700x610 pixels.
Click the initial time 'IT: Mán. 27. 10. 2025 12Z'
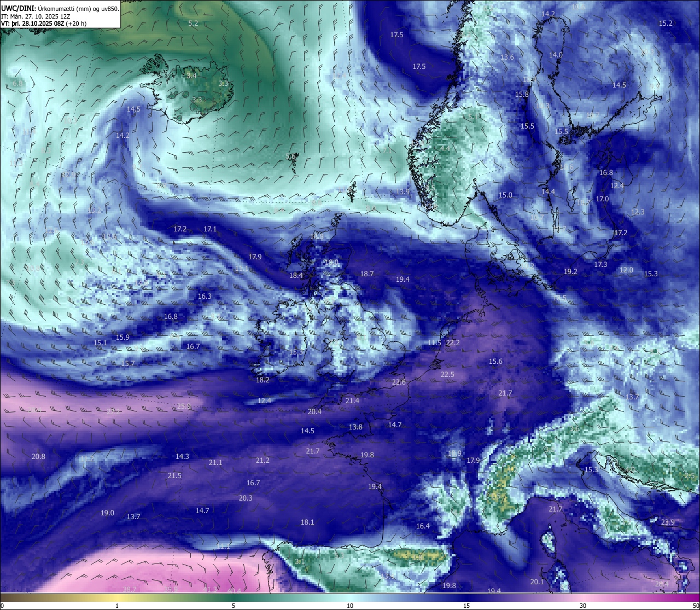coord(36,16)
